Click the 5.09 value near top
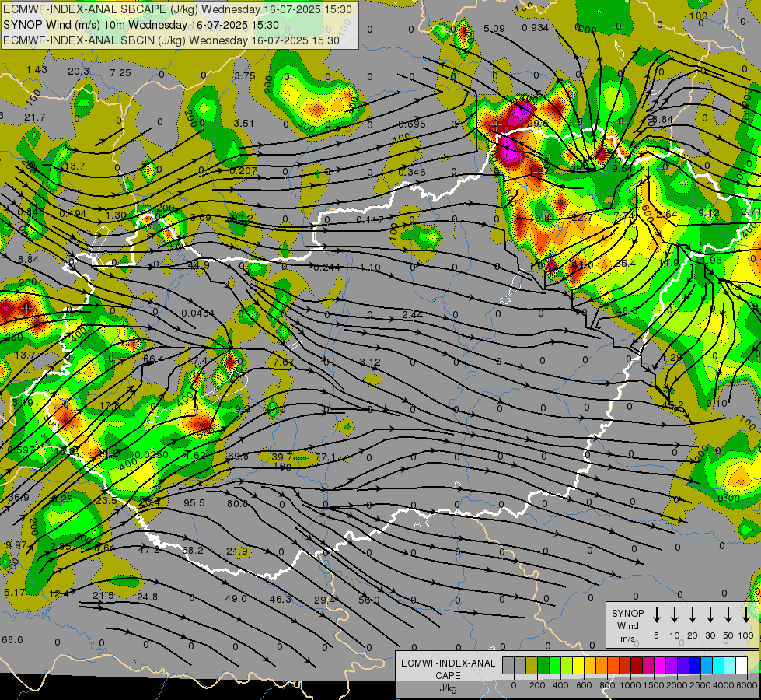This screenshot has width=761, height=700. (x=494, y=29)
